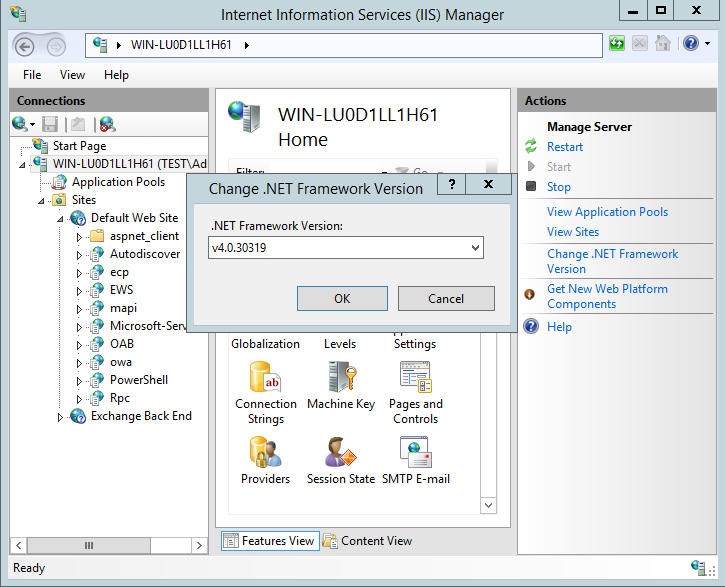Click the Save Connections disk icon
Image resolution: width=725 pixels, height=587 pixels.
49,124
